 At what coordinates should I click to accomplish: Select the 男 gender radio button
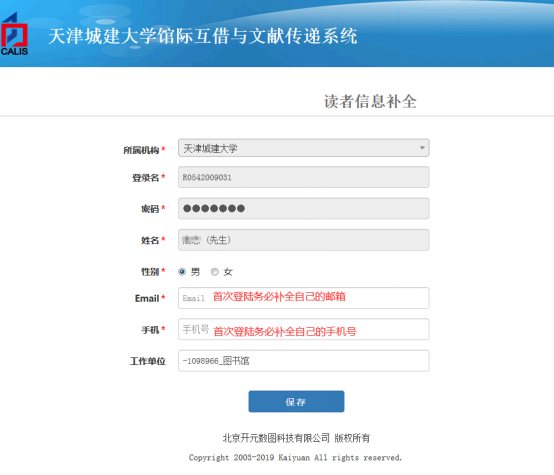pyautogui.click(x=182, y=272)
